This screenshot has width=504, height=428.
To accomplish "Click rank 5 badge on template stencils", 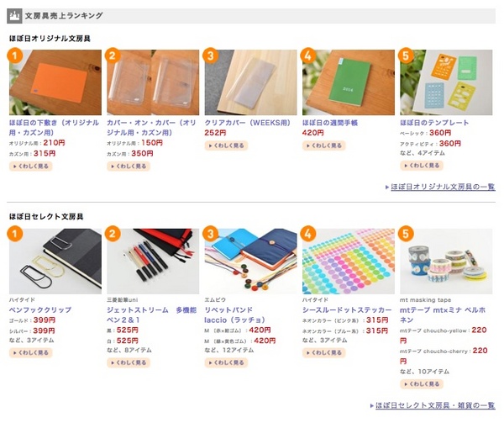I will point(406,55).
